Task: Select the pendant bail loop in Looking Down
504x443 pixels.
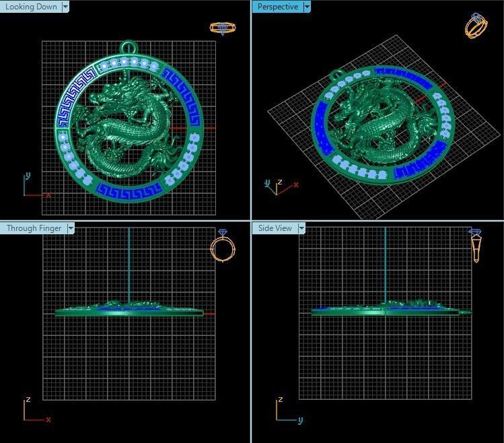Action: click(129, 48)
